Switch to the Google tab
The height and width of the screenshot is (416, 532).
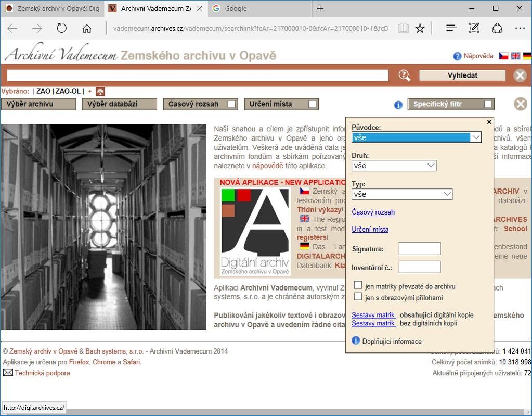click(259, 8)
